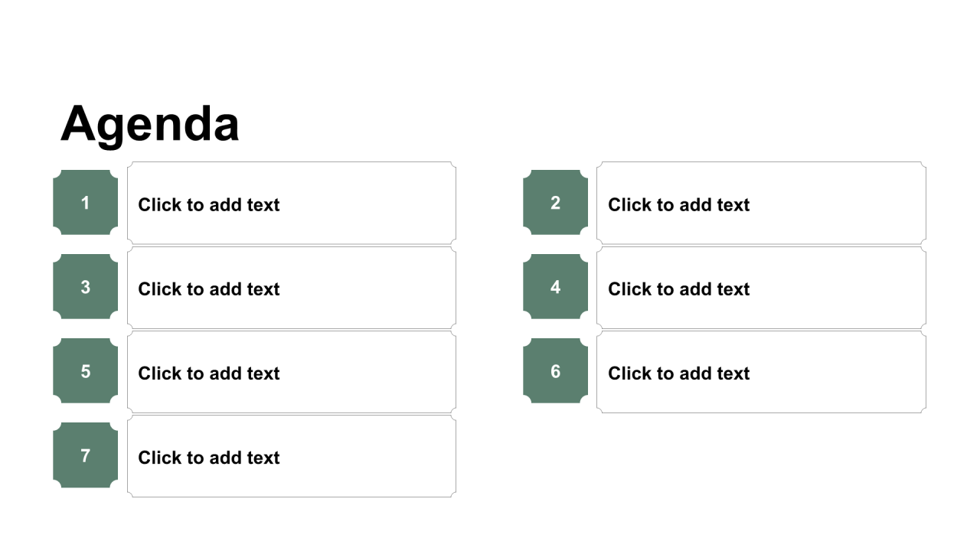Click the green number 2 badge
Screen dimensions: 980x551
[555, 203]
